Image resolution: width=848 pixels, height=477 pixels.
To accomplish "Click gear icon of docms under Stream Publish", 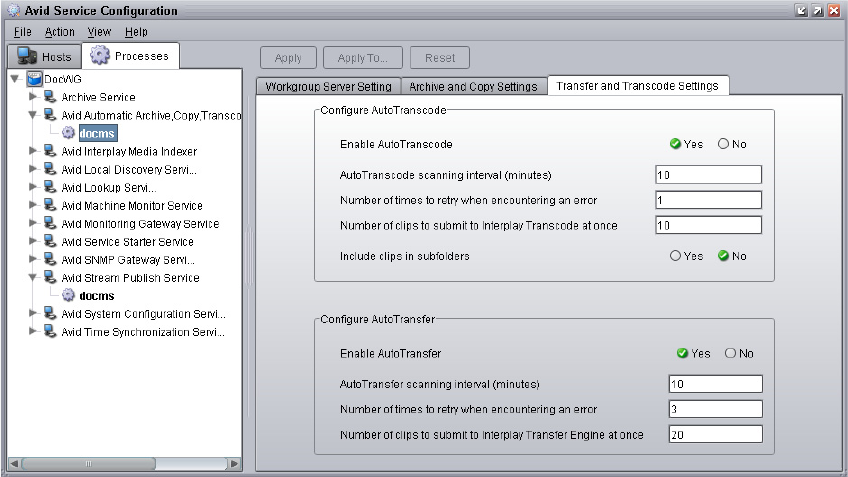I will pos(68,295).
